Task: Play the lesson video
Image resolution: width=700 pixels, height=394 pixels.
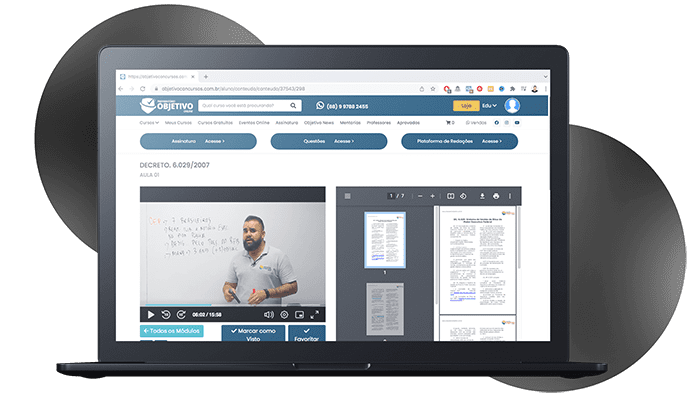Action: click(x=151, y=315)
